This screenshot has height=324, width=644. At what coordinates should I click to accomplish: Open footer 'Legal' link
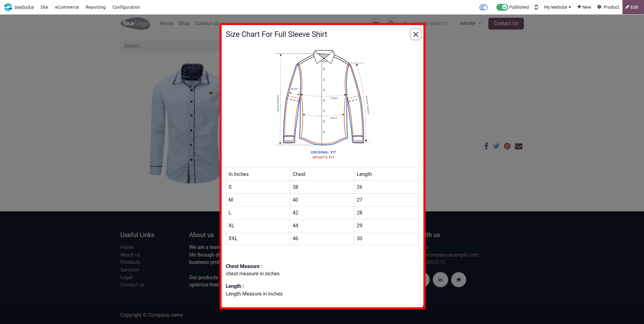point(126,277)
